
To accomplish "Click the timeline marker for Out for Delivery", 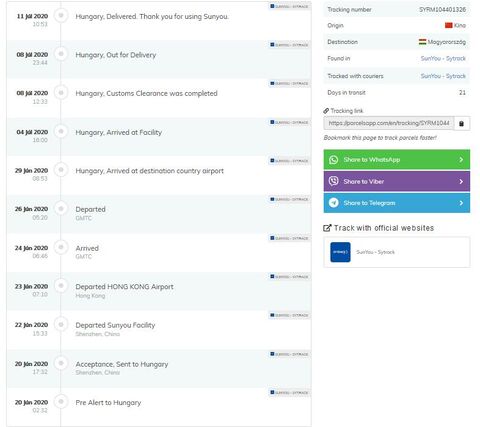I will [x=61, y=54].
